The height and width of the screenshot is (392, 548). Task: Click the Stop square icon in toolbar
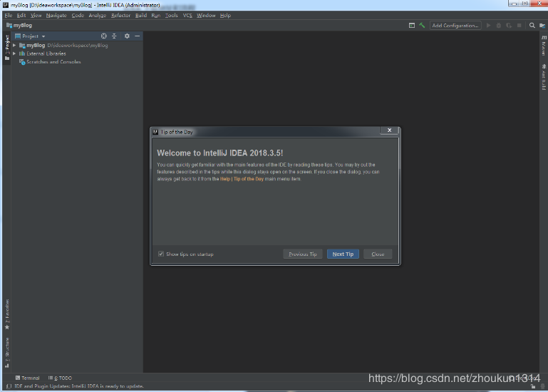coord(519,25)
